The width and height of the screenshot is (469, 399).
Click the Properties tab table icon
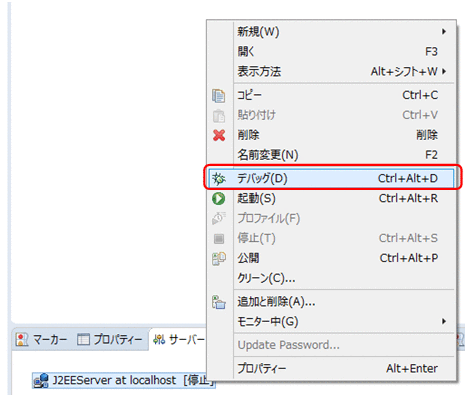coord(83,340)
